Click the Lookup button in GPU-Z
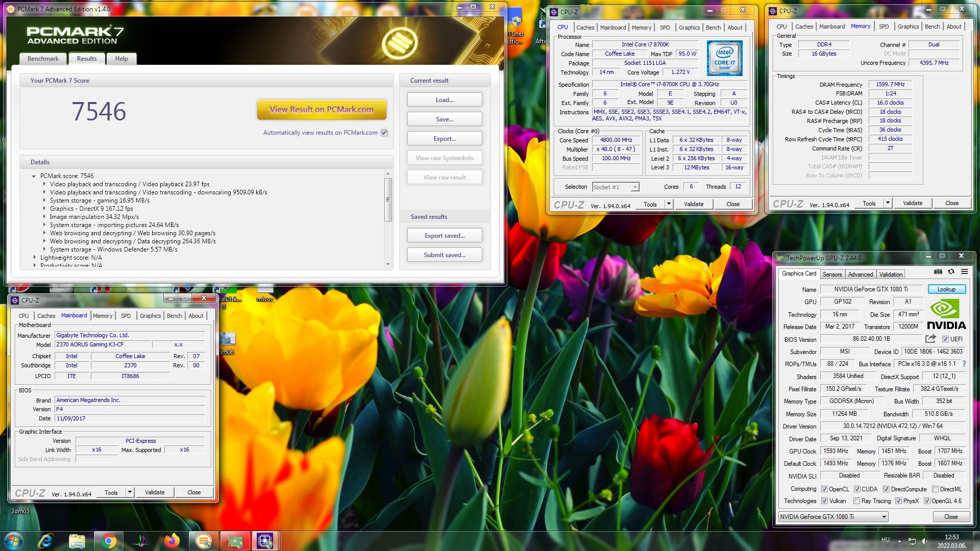The height and width of the screenshot is (551, 980). coord(946,289)
